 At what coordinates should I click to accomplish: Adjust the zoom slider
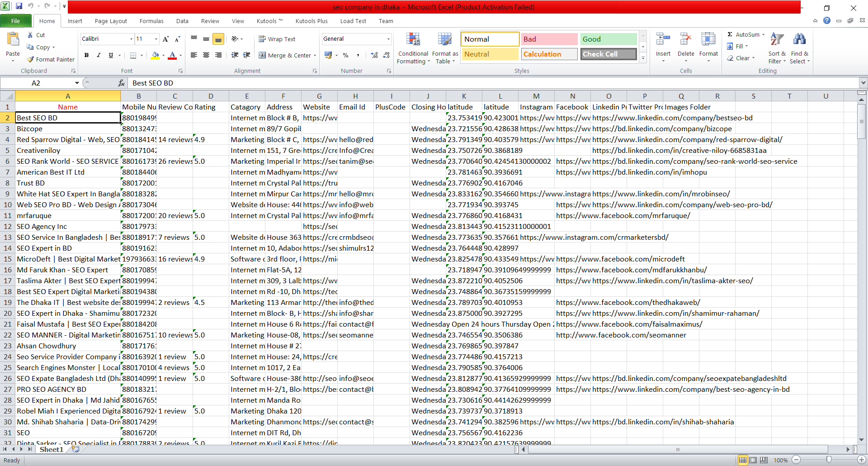828,460
